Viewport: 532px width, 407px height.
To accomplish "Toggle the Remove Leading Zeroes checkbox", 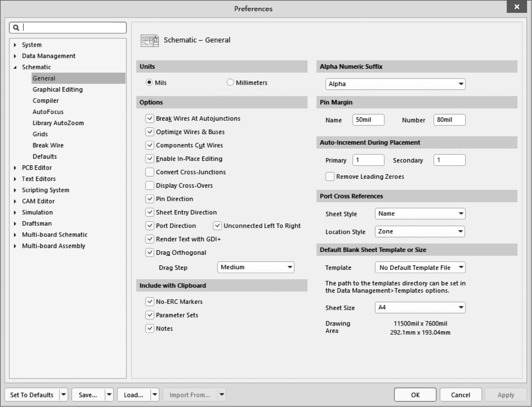I will point(330,177).
